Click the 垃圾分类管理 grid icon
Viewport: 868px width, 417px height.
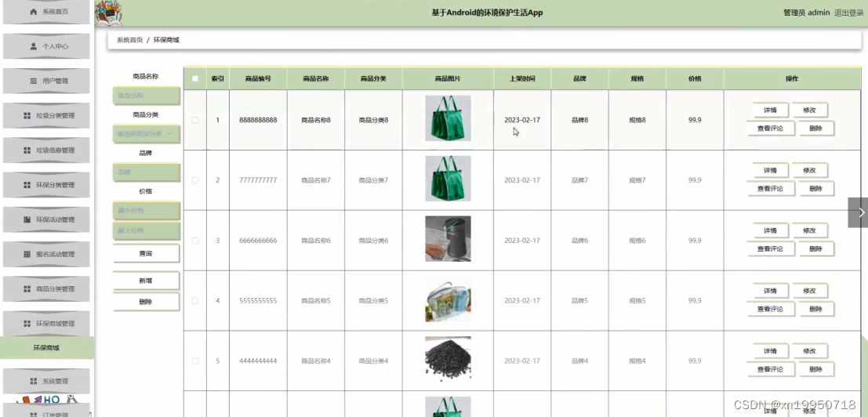(27, 115)
